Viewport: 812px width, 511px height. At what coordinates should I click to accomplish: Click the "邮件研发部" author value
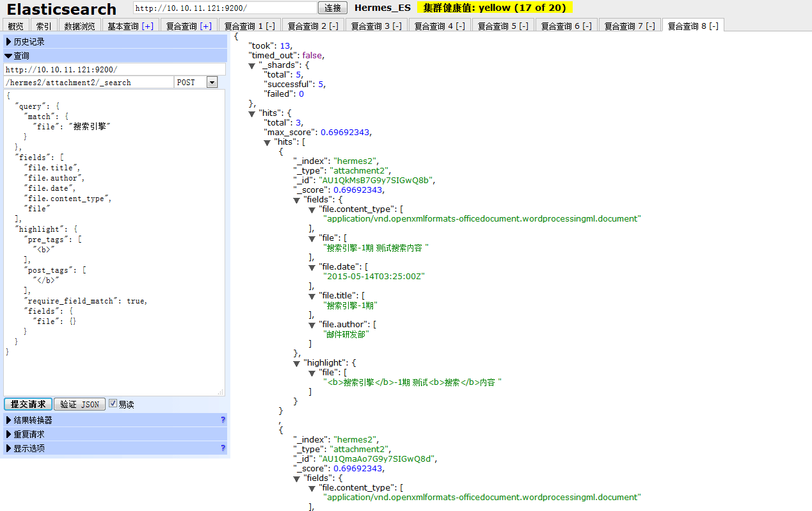pos(346,334)
